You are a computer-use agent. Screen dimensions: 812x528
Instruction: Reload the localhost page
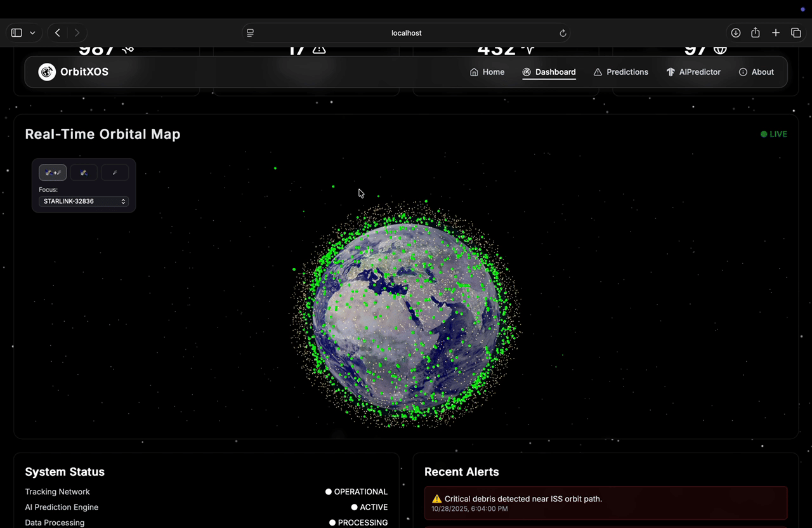(x=562, y=33)
